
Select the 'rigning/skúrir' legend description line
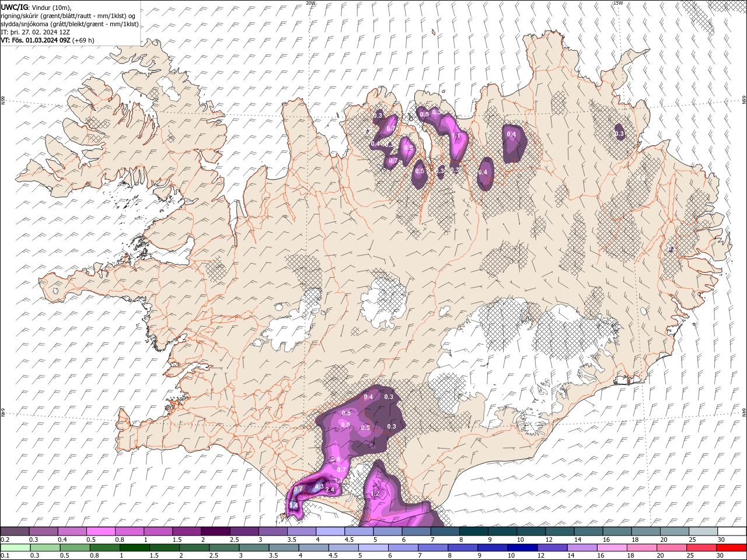click(68, 15)
